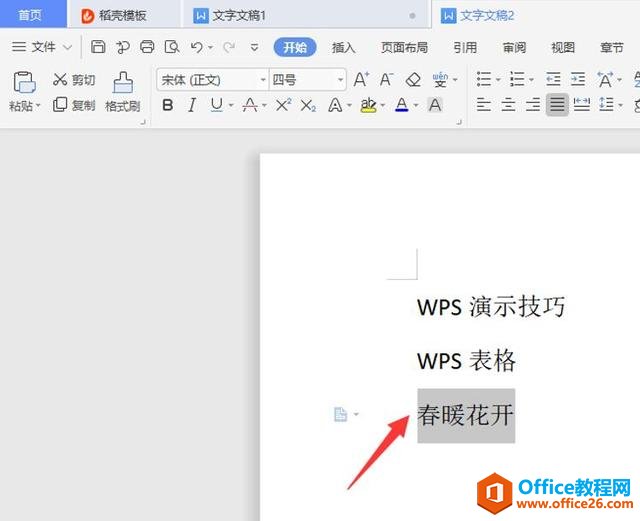The height and width of the screenshot is (521, 640).
Task: Click the Redo arrow icon
Action: tap(229, 47)
